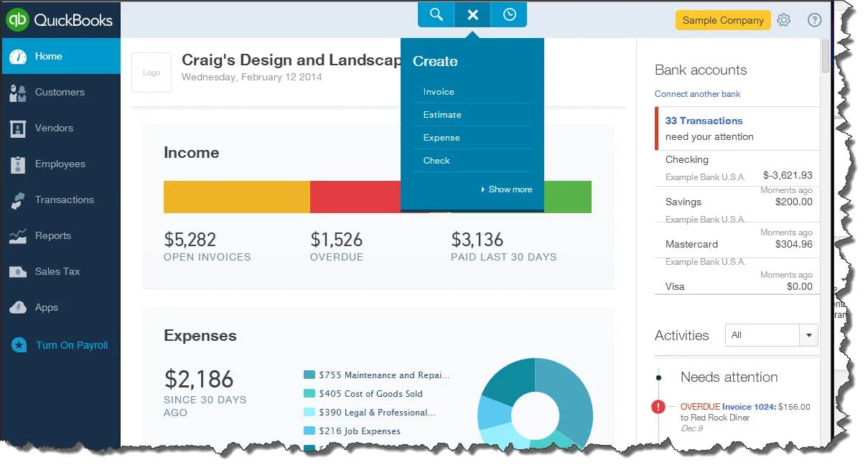Click the Turn On Payroll star icon
Screen dimensions: 868x470
click(x=19, y=345)
